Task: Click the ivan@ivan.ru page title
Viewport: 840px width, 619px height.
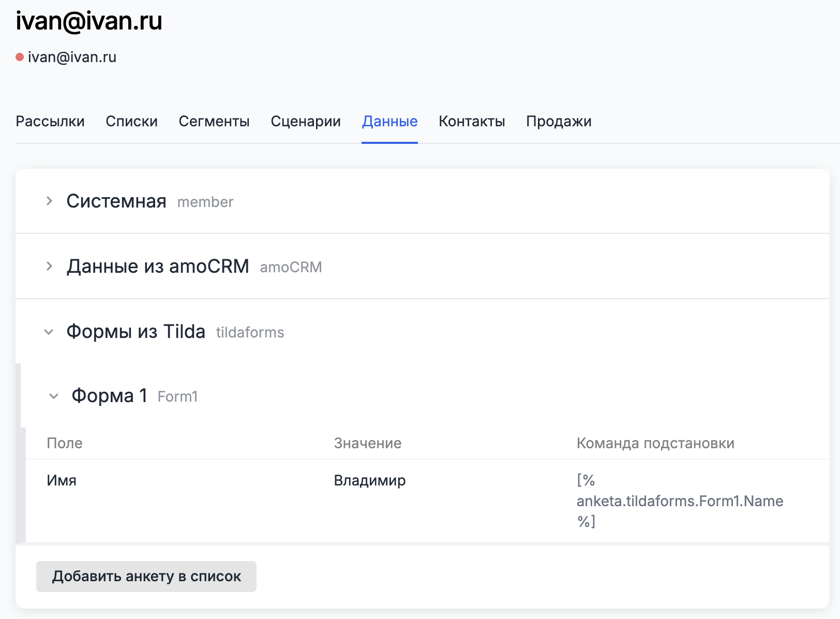Action: coord(88,22)
